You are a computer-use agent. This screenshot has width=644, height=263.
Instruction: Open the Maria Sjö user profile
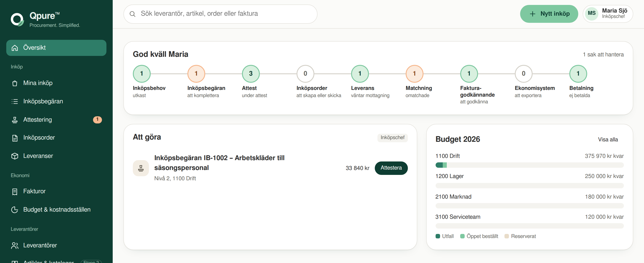[x=608, y=14]
